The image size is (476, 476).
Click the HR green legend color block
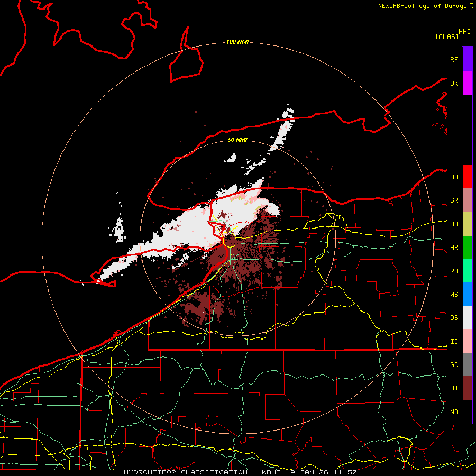click(x=467, y=247)
